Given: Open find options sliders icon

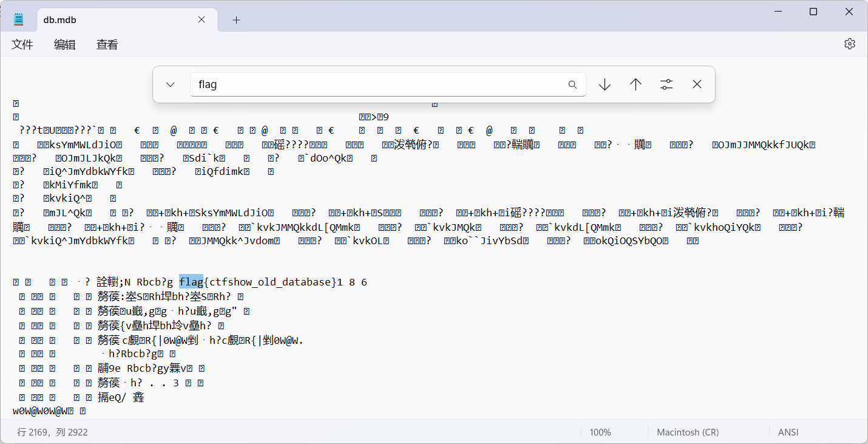Looking at the screenshot, I should (666, 84).
